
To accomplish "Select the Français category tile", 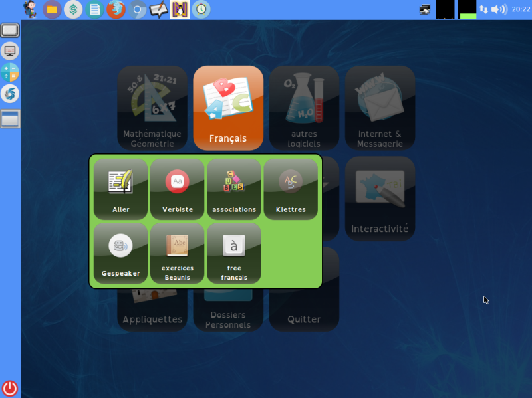I will coord(228,108).
